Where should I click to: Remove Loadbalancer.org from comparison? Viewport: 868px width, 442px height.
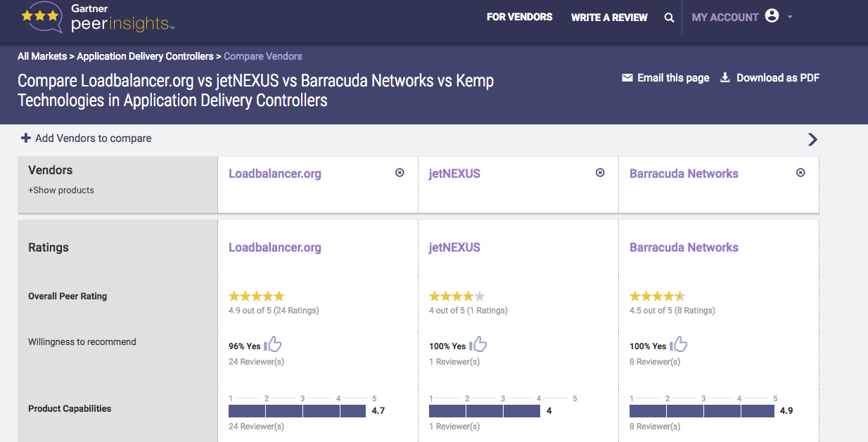point(400,172)
